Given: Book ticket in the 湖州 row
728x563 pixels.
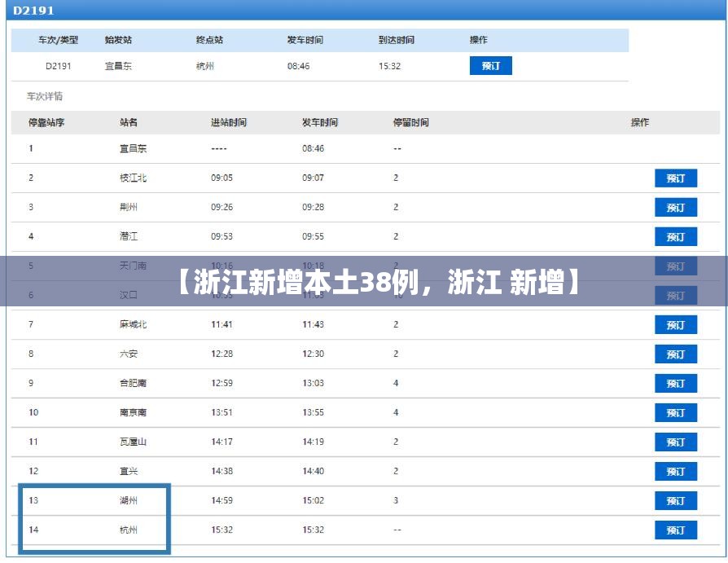Looking at the screenshot, I should (x=676, y=501).
